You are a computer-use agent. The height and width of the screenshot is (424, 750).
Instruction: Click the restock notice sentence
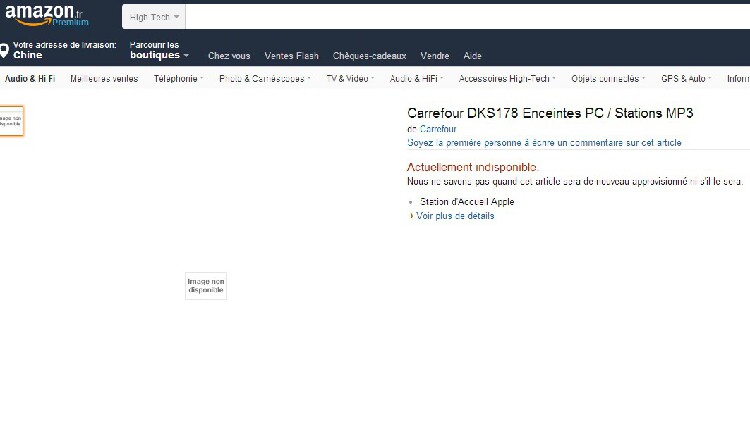click(575, 181)
